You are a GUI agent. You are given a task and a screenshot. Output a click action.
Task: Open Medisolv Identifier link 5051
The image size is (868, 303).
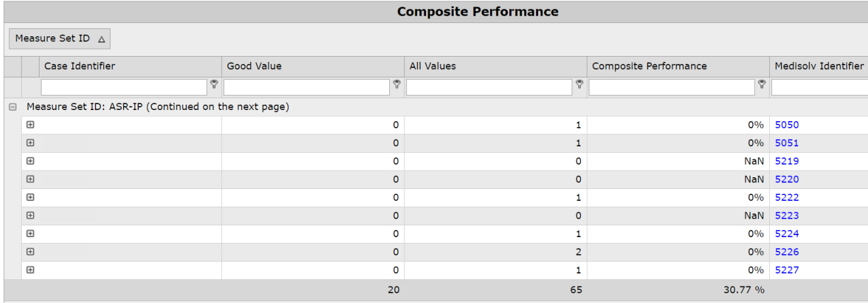[786, 143]
